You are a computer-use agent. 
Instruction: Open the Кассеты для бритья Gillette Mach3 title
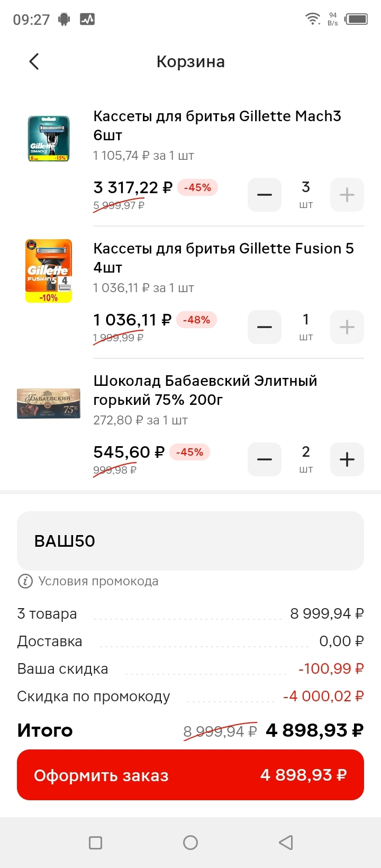pos(217,125)
